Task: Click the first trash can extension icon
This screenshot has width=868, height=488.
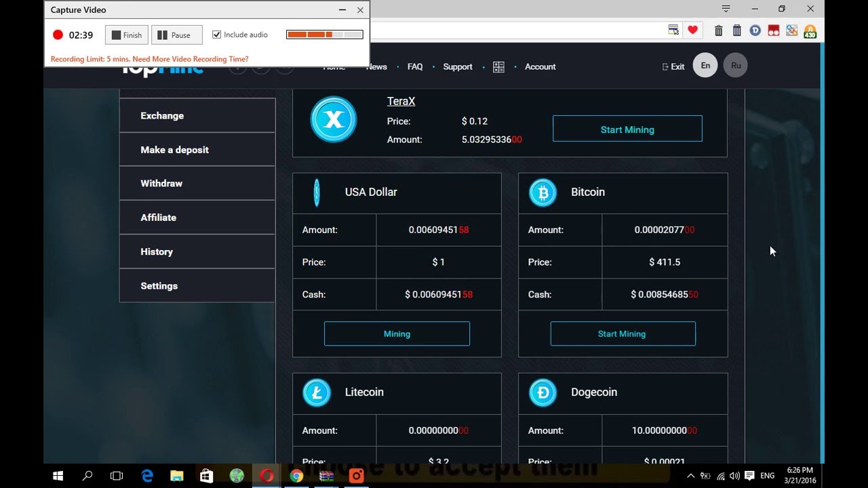Action: [719, 30]
